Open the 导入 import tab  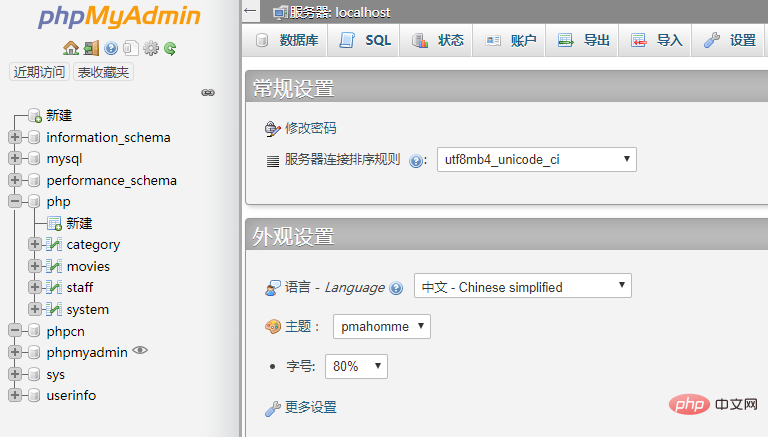pyautogui.click(x=655, y=40)
